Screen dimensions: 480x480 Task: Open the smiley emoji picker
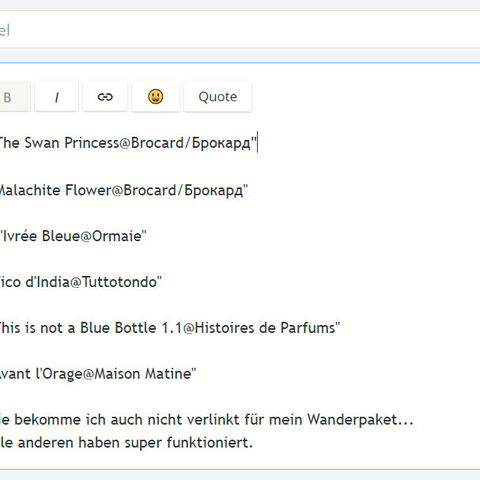point(155,97)
